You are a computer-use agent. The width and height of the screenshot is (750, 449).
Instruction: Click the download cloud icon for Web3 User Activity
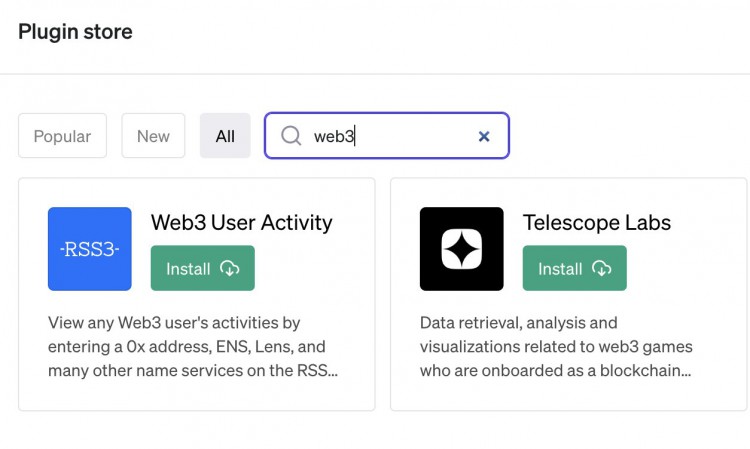pos(230,269)
